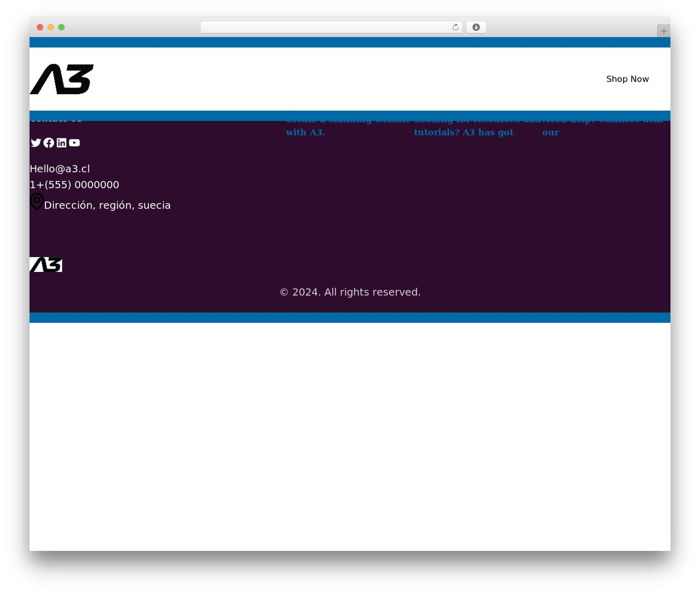Click the "tutorials? A3 has got" text

coord(464,132)
